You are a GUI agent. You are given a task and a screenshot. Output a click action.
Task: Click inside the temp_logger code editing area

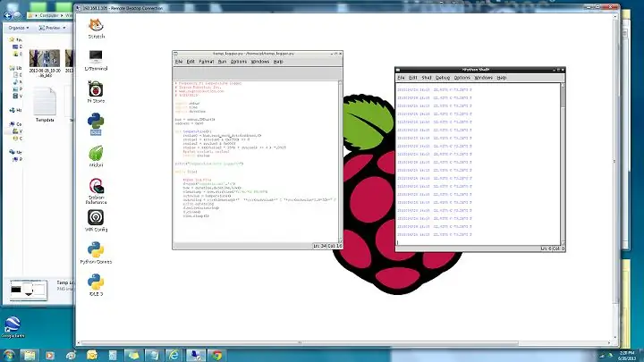tap(255, 161)
